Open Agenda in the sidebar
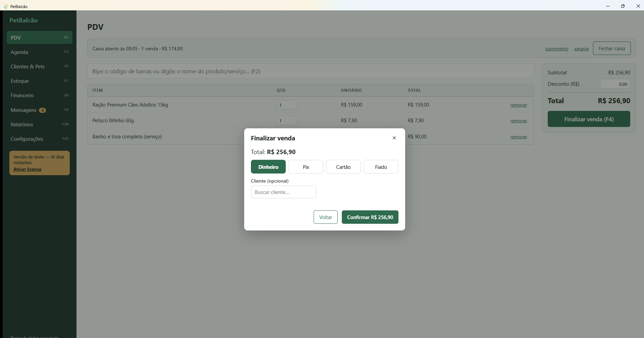Screen dimensions: 644x338 pos(40,52)
